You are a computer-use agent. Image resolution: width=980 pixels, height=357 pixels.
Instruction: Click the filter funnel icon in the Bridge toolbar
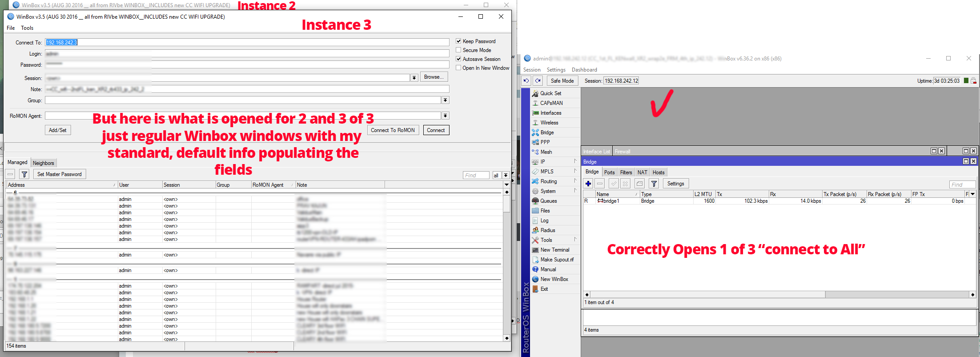[x=654, y=184]
